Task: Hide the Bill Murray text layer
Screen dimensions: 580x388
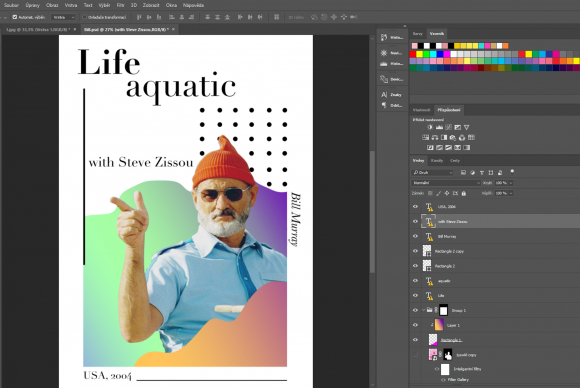Action: click(x=415, y=236)
